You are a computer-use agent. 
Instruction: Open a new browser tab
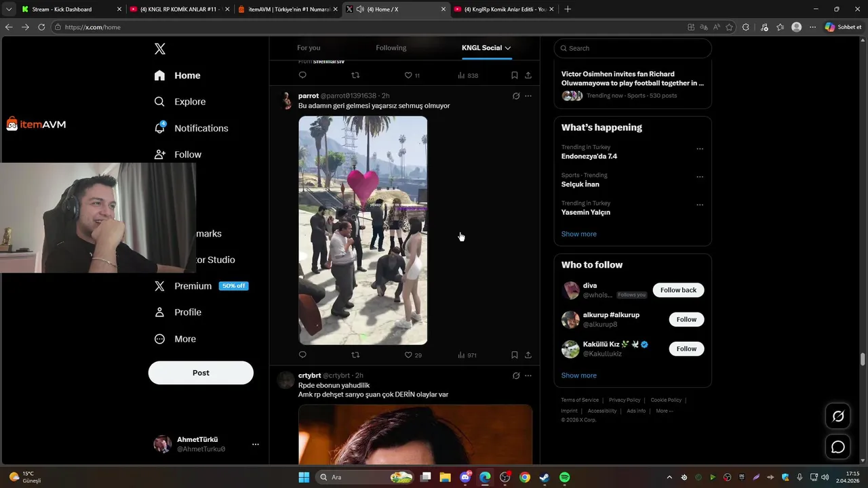568,9
